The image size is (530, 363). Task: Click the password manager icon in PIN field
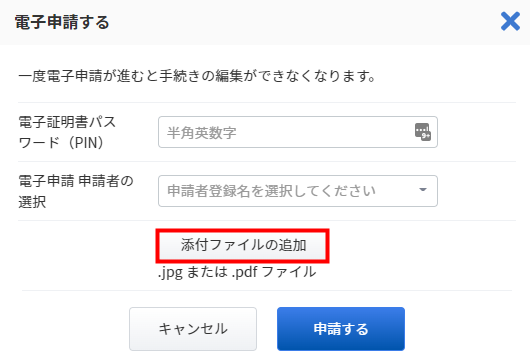(423, 132)
